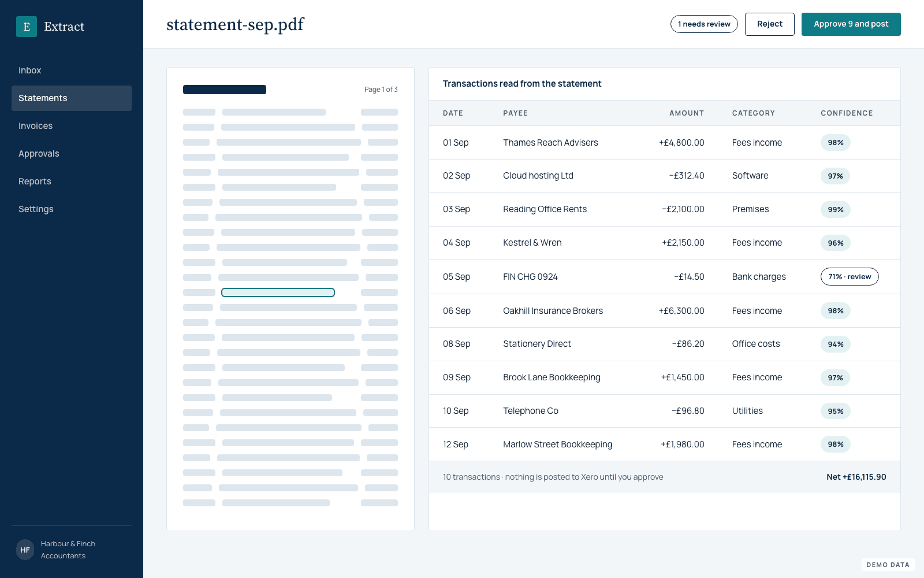Click the FIN CHG 0924 payee
The width and height of the screenshot is (924, 578).
click(x=530, y=277)
